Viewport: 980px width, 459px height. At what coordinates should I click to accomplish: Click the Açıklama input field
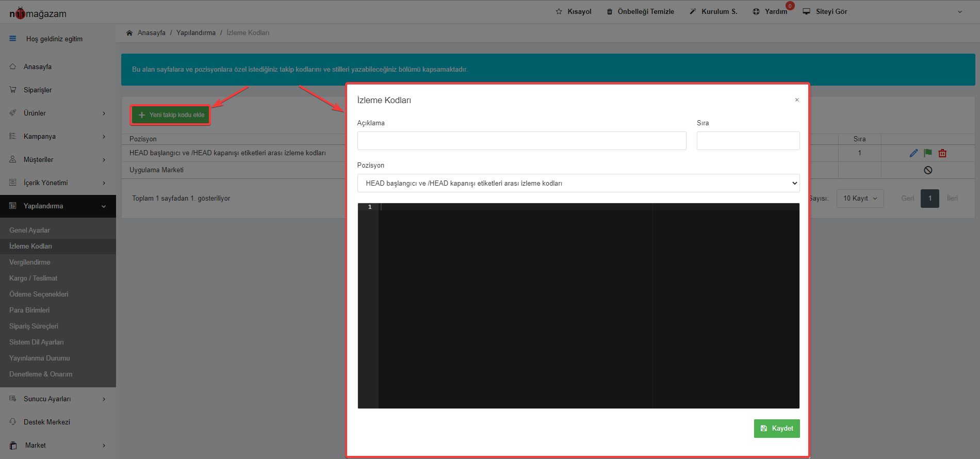tap(521, 141)
